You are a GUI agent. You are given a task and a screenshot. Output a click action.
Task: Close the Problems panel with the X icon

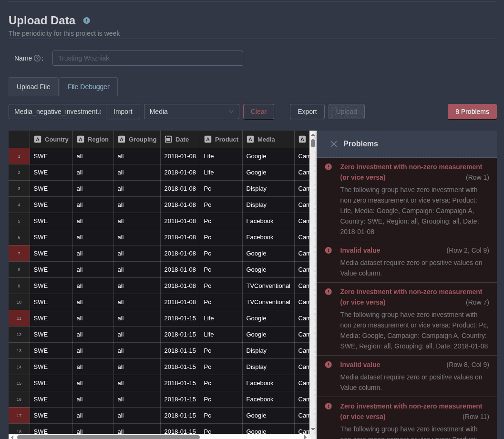334,144
